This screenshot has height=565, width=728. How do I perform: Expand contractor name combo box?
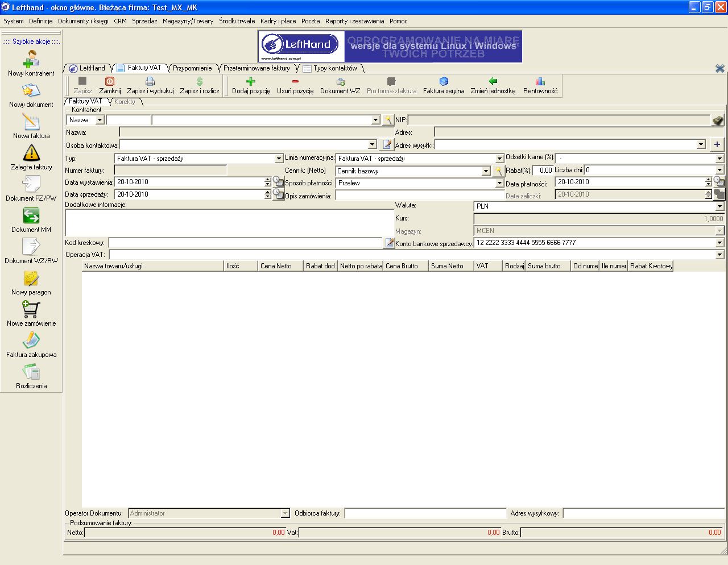tap(375, 120)
